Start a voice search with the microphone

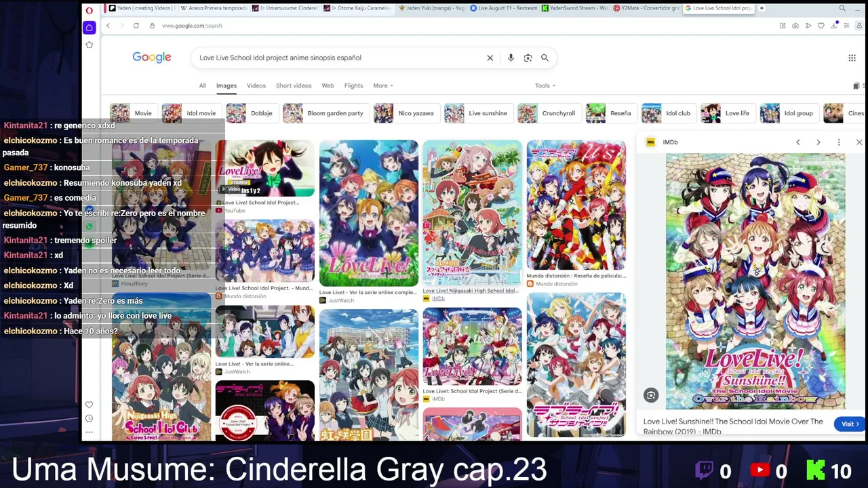tap(511, 58)
